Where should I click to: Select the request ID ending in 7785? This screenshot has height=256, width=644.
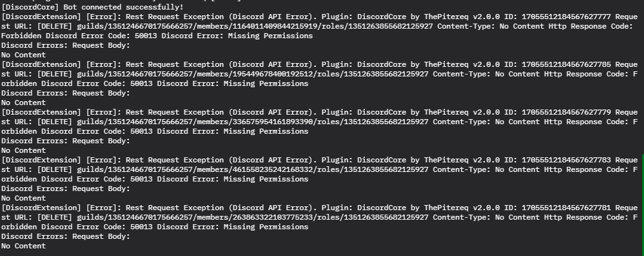568,64
